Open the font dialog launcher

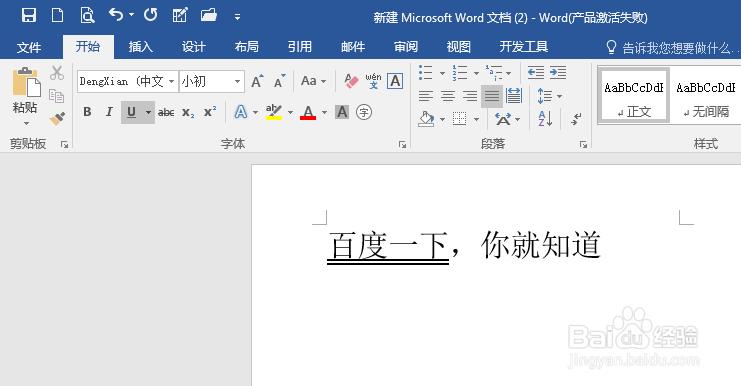[x=402, y=145]
